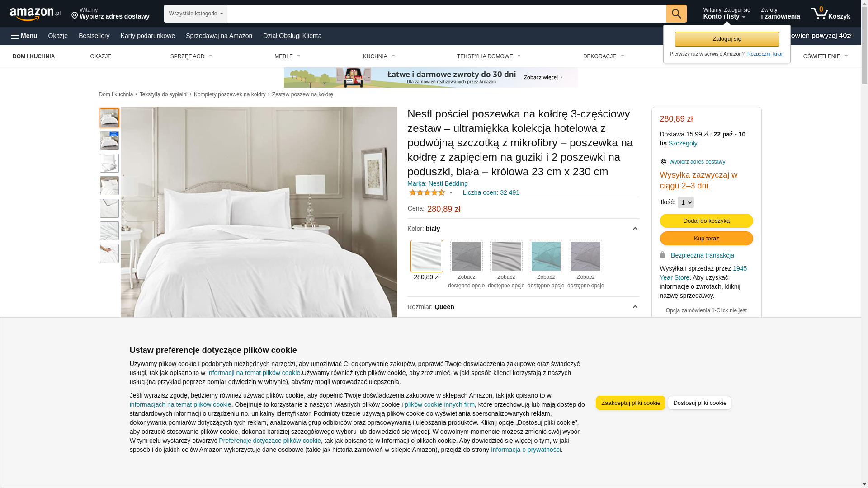Click into the search text field
This screenshot has width=868, height=488.
pyautogui.click(x=447, y=14)
